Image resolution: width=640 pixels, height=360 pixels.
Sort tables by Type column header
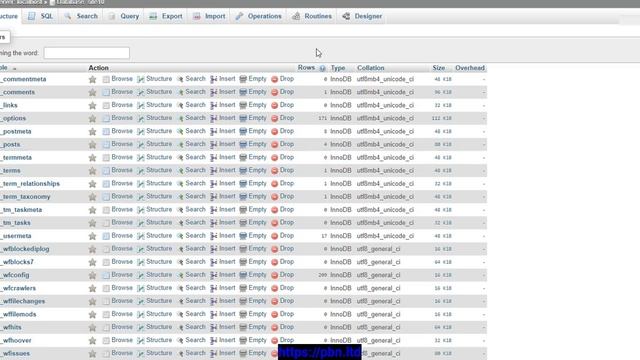click(x=338, y=68)
